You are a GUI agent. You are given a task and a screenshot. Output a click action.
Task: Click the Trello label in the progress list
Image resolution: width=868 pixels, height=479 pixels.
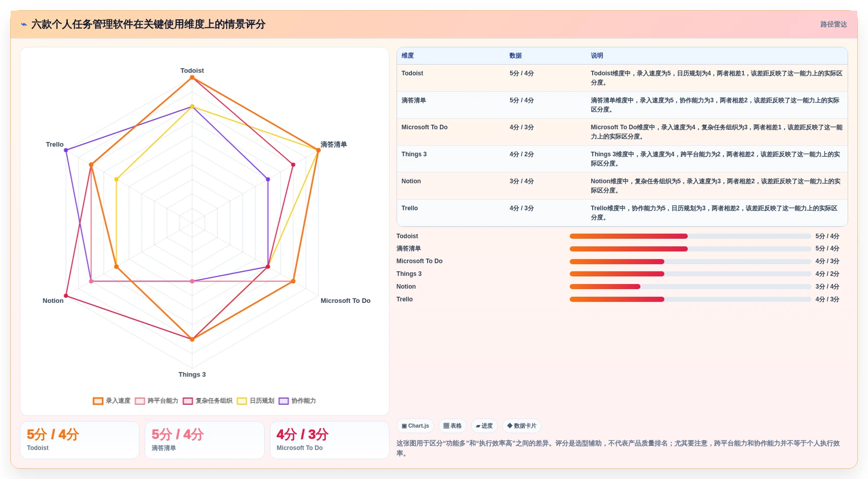(405, 299)
